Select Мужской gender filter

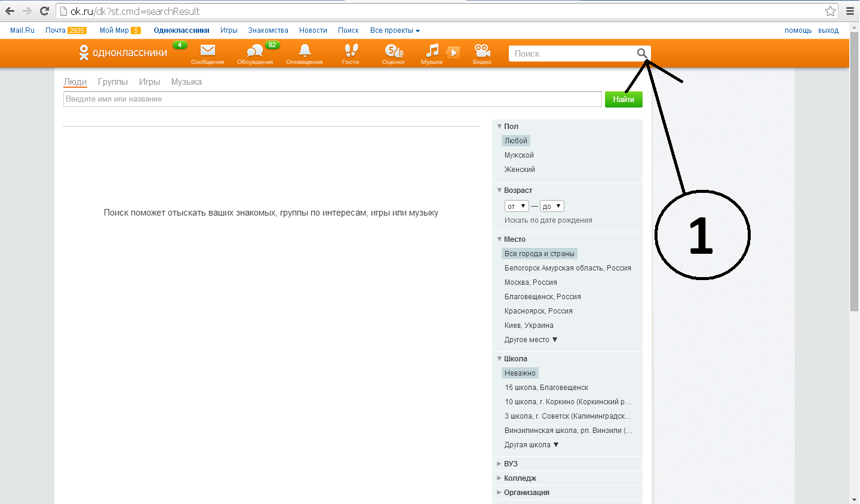click(x=519, y=155)
